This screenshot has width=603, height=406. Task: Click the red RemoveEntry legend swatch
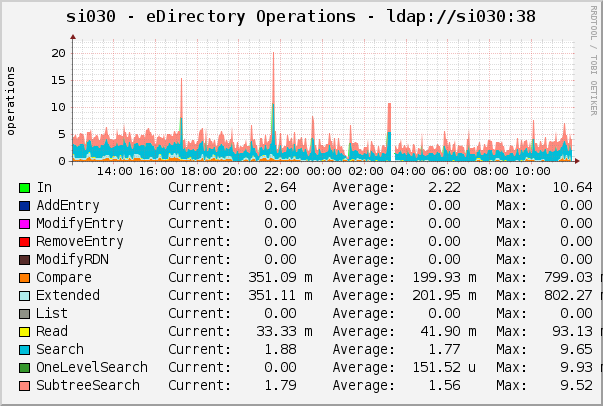coord(24,242)
